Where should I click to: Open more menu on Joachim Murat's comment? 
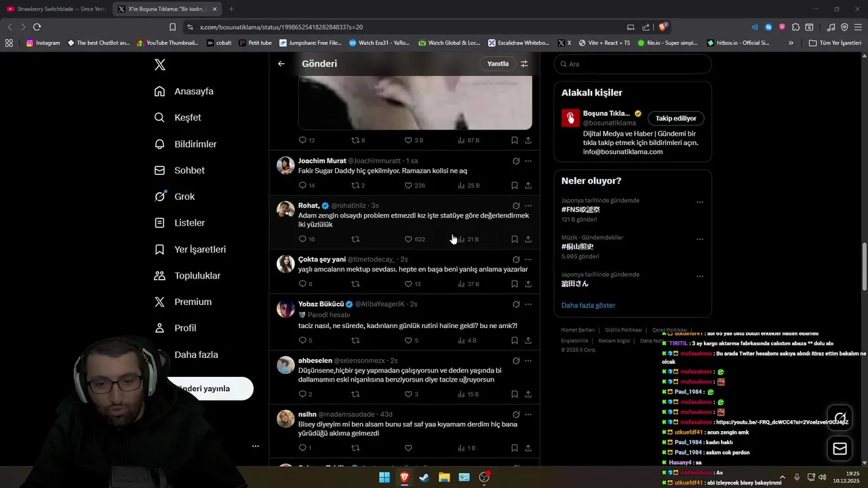(x=528, y=161)
